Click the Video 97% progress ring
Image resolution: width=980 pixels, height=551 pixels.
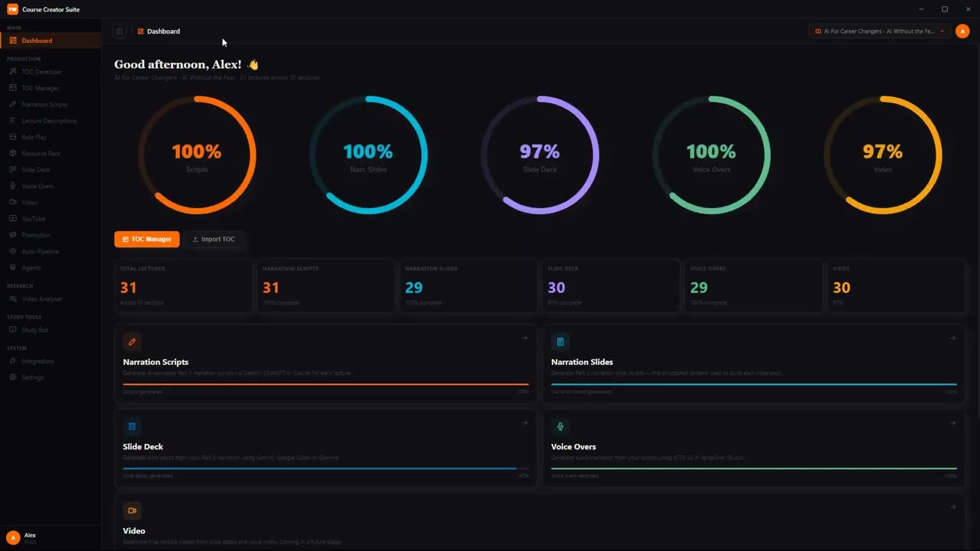coord(883,155)
